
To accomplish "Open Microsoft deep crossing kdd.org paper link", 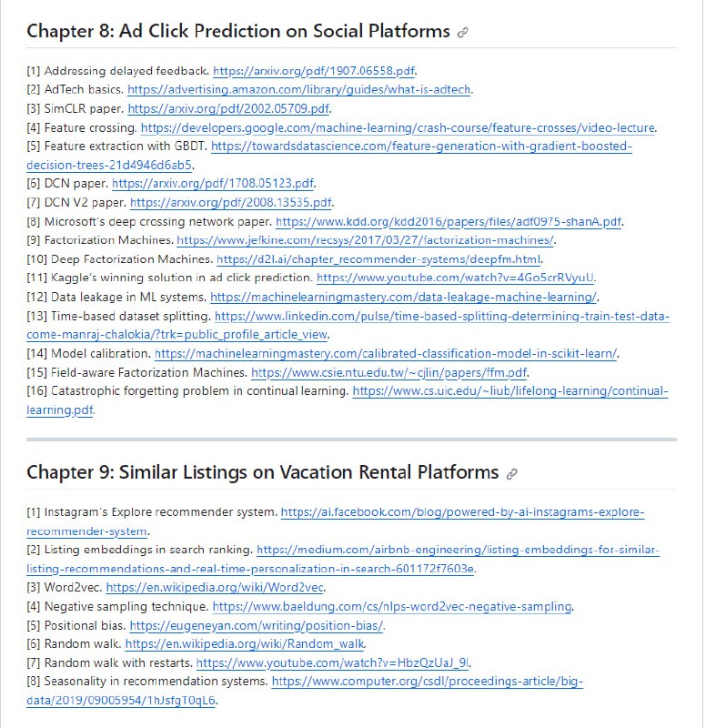I will click(449, 221).
